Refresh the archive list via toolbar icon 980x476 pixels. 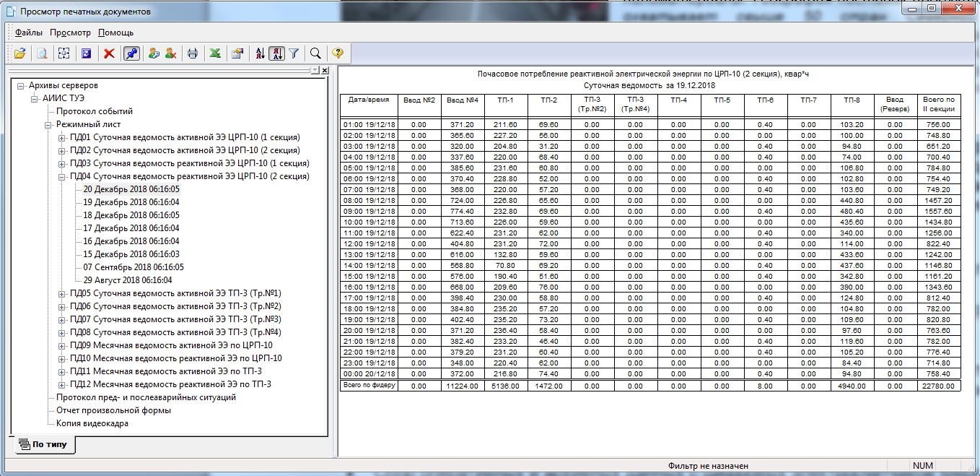pyautogui.click(x=87, y=53)
